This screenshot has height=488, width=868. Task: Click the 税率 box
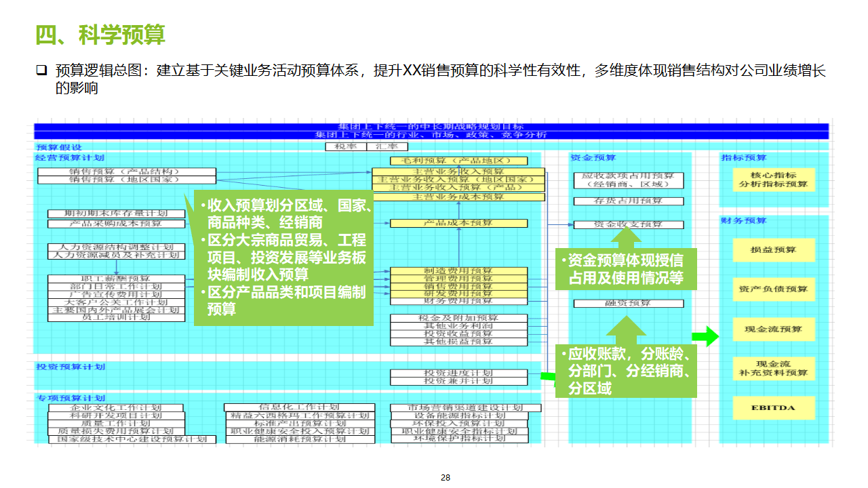346,146
